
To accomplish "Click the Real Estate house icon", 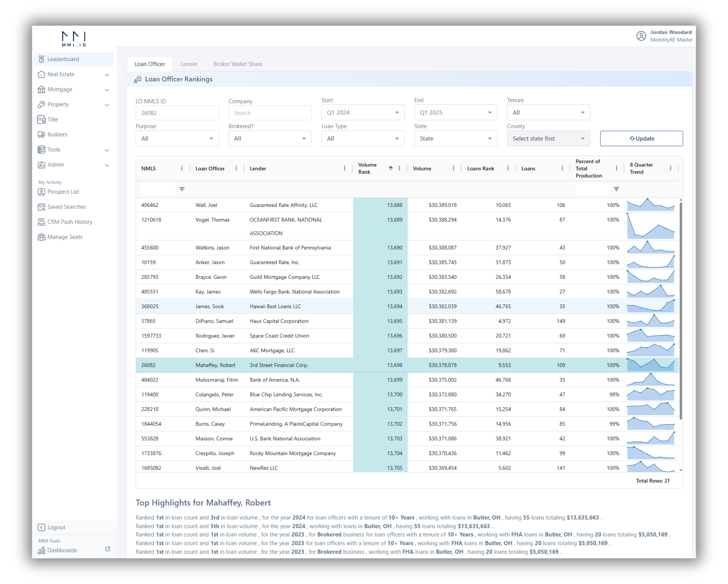I will click(x=41, y=74).
